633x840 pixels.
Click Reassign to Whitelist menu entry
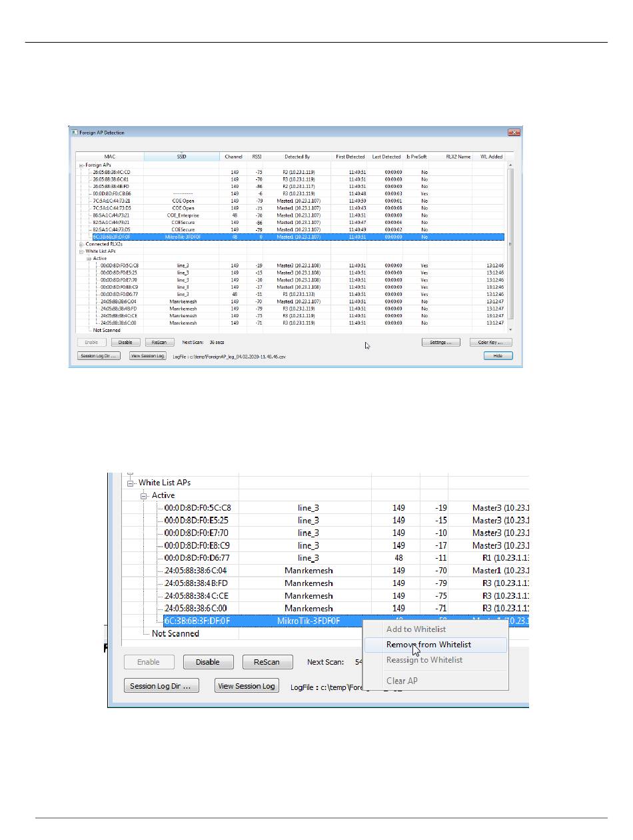[x=424, y=660]
